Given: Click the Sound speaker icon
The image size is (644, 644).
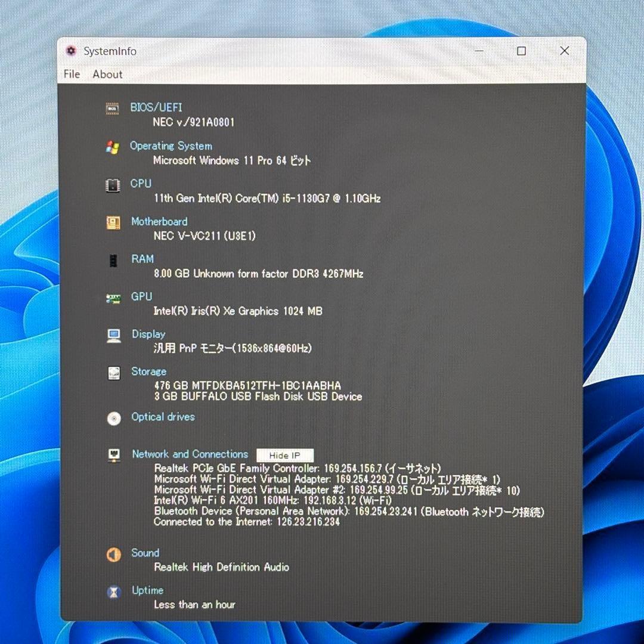Looking at the screenshot, I should pyautogui.click(x=113, y=554).
